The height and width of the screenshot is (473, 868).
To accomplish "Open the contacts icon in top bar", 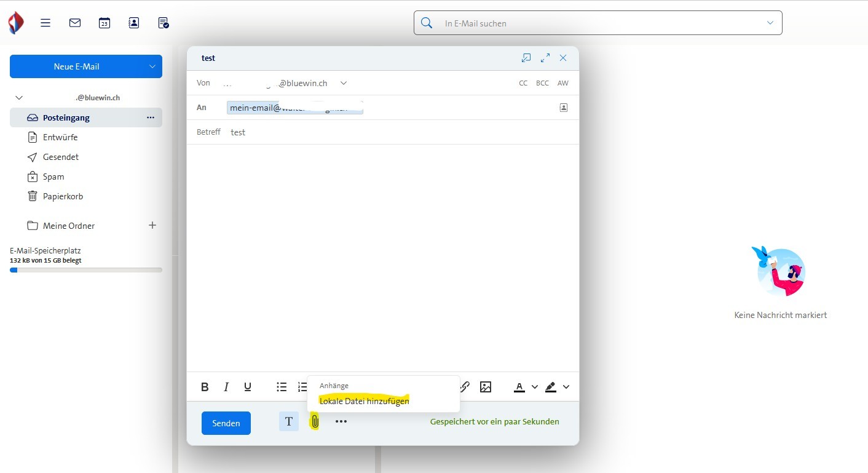I will click(x=133, y=23).
